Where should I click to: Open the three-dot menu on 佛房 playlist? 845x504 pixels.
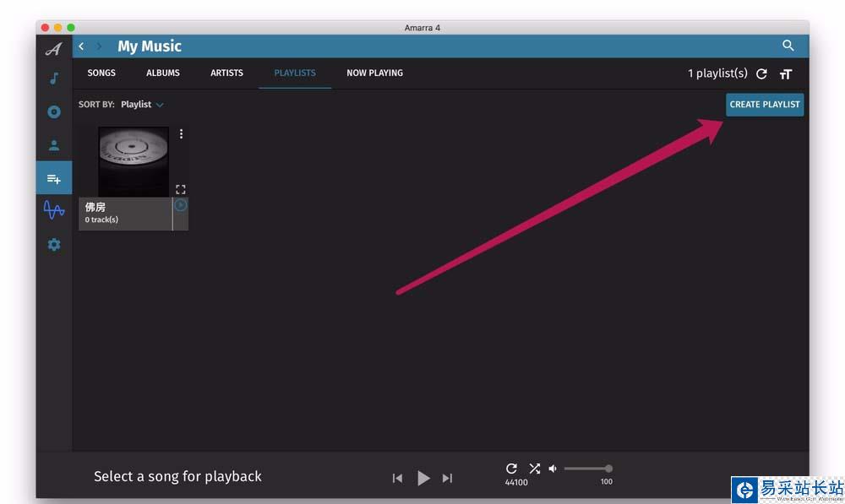click(x=181, y=133)
